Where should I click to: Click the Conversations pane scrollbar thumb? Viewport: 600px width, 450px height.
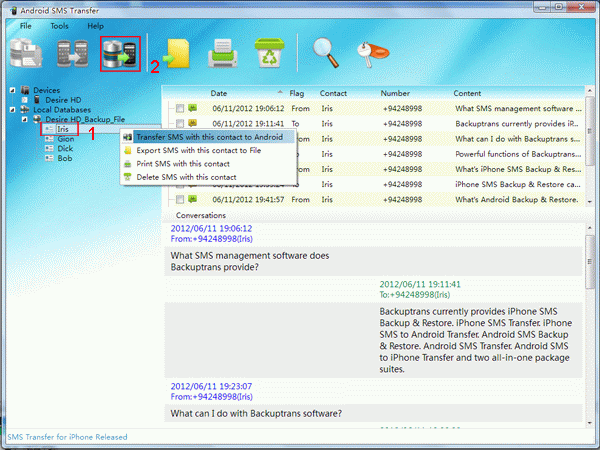coord(590,262)
